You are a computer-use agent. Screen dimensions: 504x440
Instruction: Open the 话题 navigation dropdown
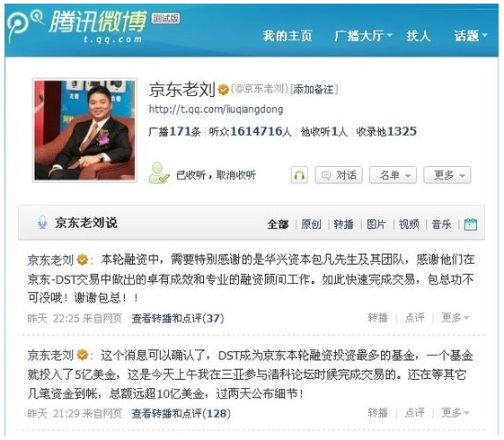pos(471,35)
